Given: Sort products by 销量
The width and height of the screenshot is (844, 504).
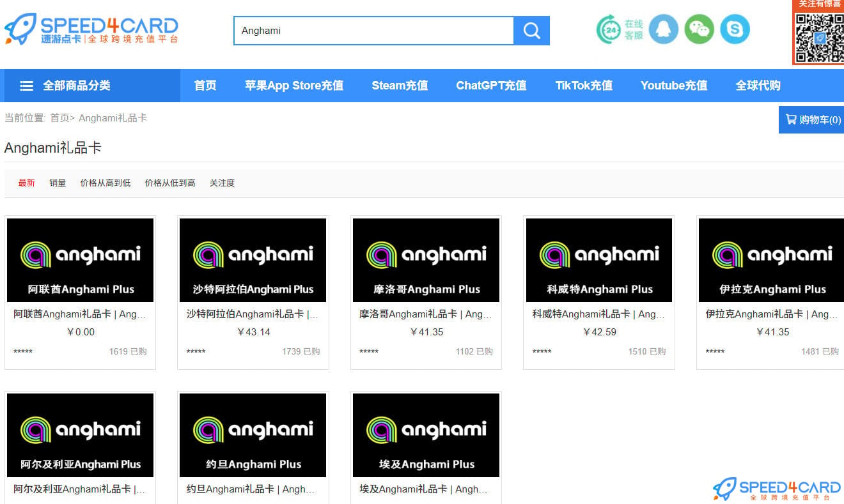Looking at the screenshot, I should pyautogui.click(x=58, y=183).
